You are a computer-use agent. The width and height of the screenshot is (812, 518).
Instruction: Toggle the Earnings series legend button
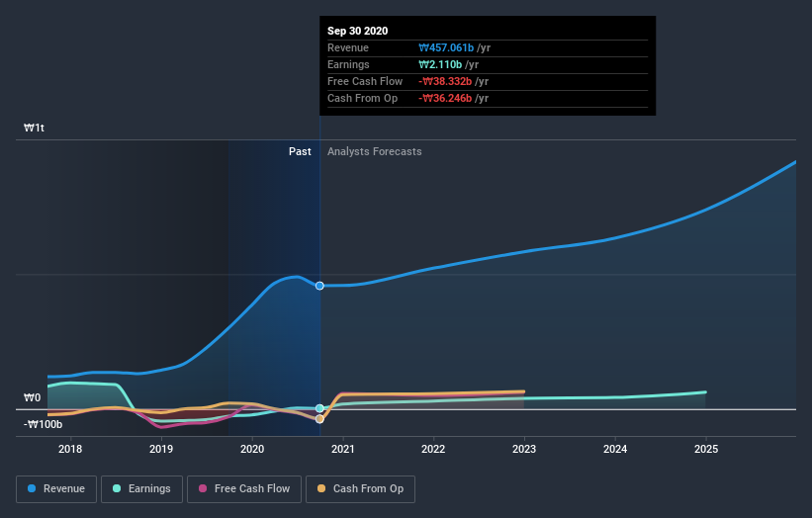141,489
